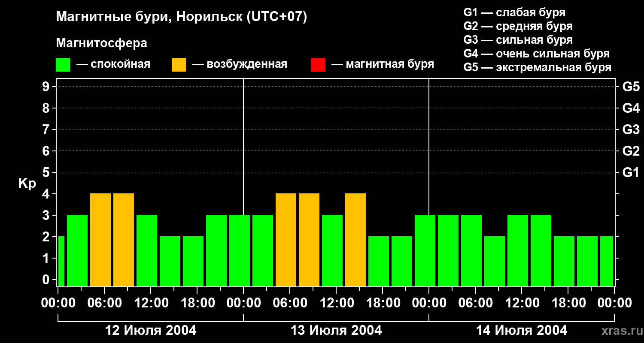This screenshot has height=343, width=644.
Task: Click the 'Kp' axis label
Action: pos(27,184)
